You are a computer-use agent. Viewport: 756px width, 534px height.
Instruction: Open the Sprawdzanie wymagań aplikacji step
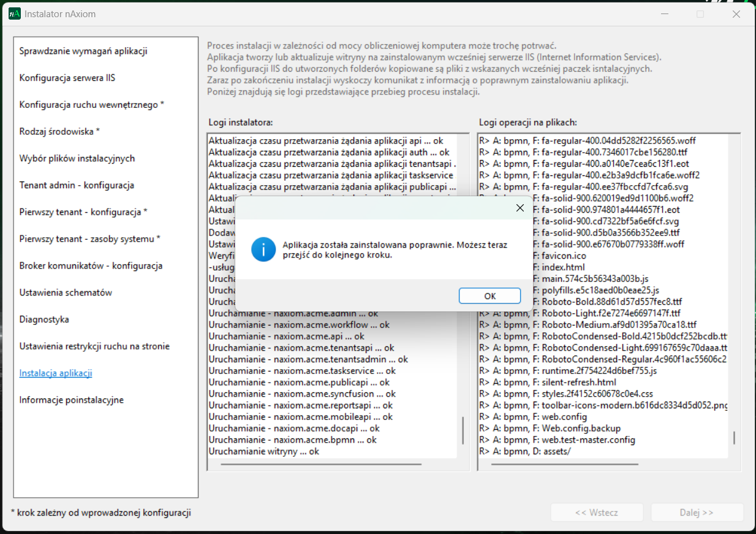[x=83, y=51]
